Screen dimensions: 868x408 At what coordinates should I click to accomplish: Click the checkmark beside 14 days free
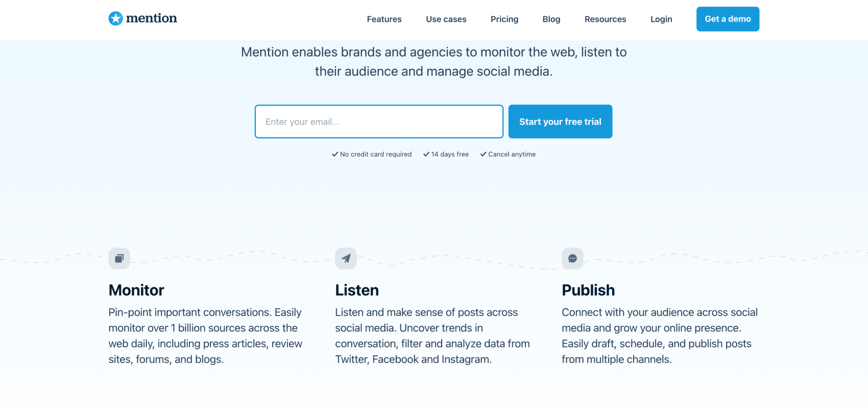pos(426,154)
